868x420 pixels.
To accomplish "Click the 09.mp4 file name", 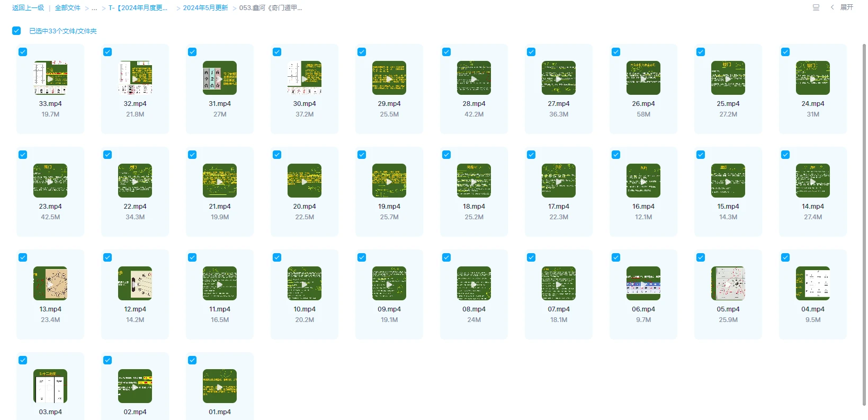I will [389, 309].
